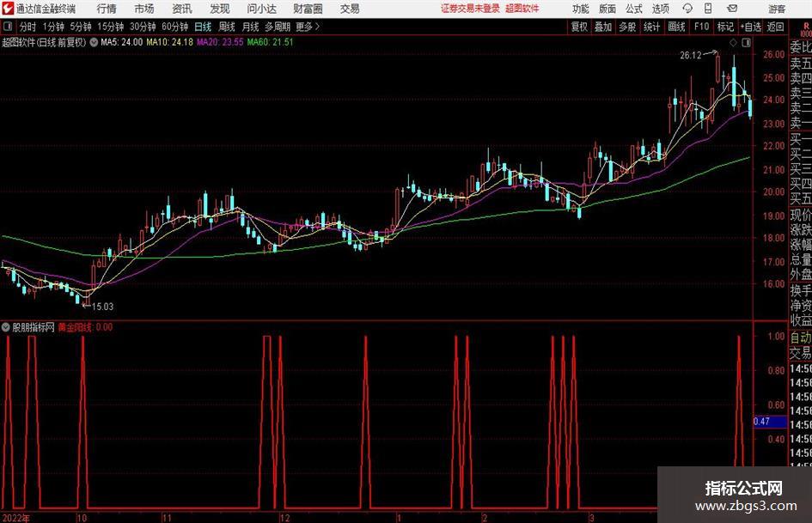Click the 复权 toolbar button
Viewport: 812px width, 523px height.
point(579,27)
